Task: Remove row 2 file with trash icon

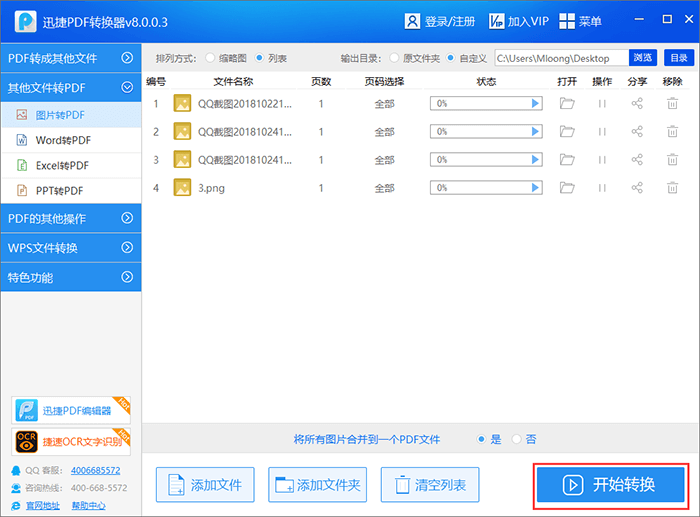Action: coord(672,132)
